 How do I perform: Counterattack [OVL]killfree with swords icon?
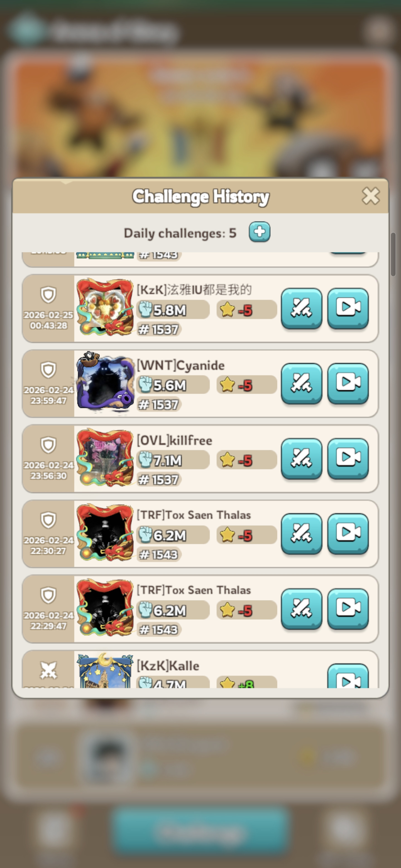pyautogui.click(x=302, y=458)
